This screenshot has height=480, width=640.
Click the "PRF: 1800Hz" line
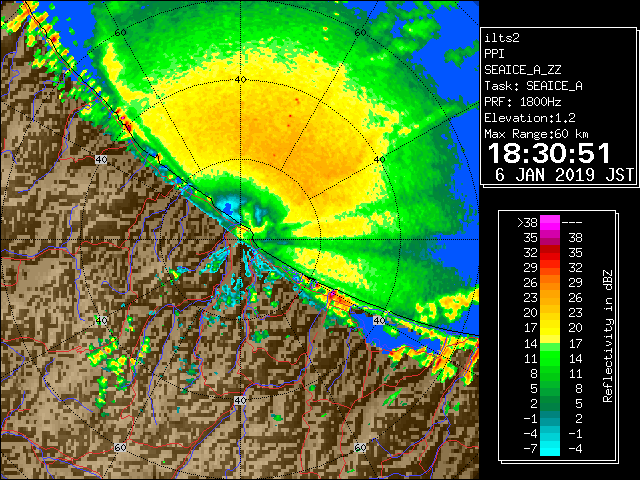coord(522,102)
